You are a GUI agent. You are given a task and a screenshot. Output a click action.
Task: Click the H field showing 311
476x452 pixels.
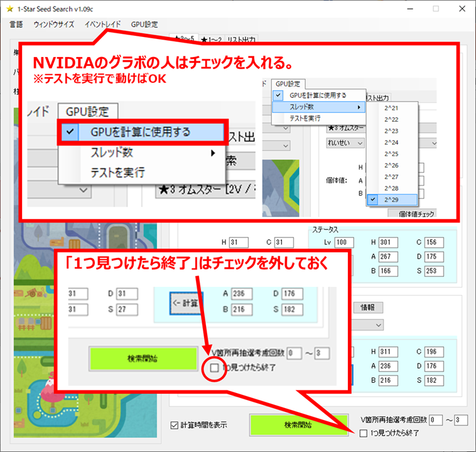point(388,352)
